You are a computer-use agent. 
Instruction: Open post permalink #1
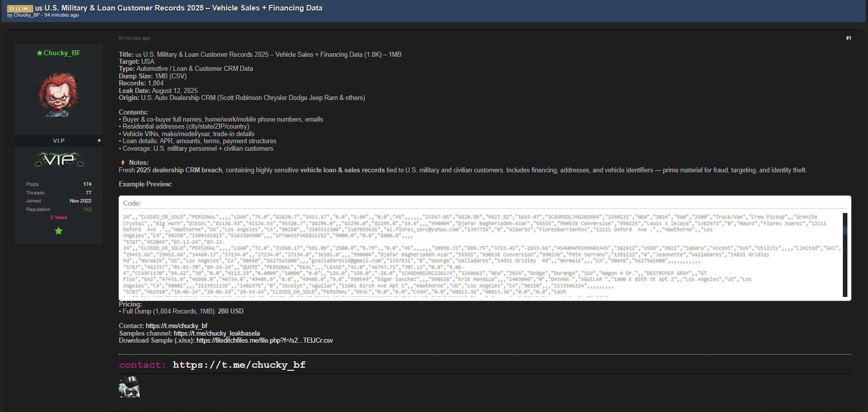point(848,38)
